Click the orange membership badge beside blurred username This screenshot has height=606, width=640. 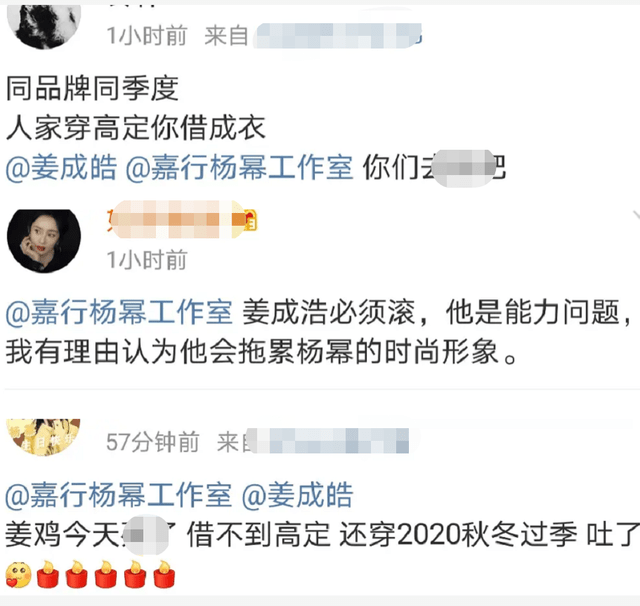(x=250, y=220)
